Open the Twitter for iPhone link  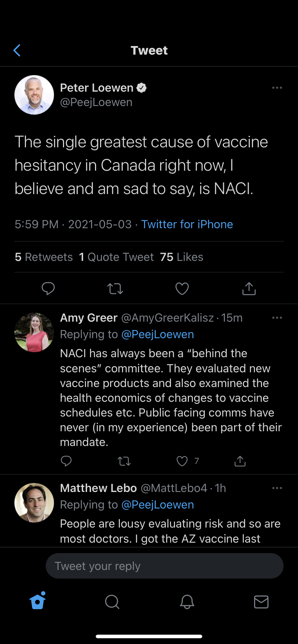pyautogui.click(x=187, y=224)
